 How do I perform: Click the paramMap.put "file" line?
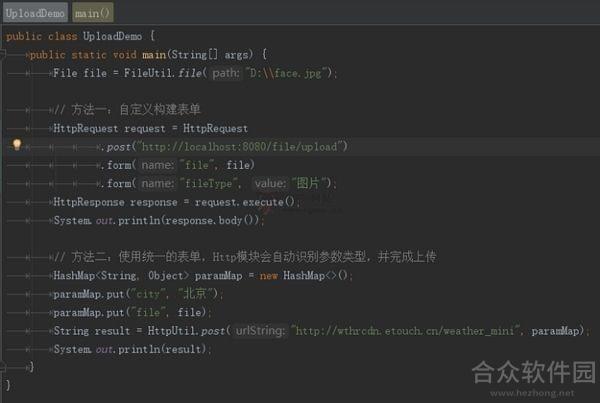132,312
